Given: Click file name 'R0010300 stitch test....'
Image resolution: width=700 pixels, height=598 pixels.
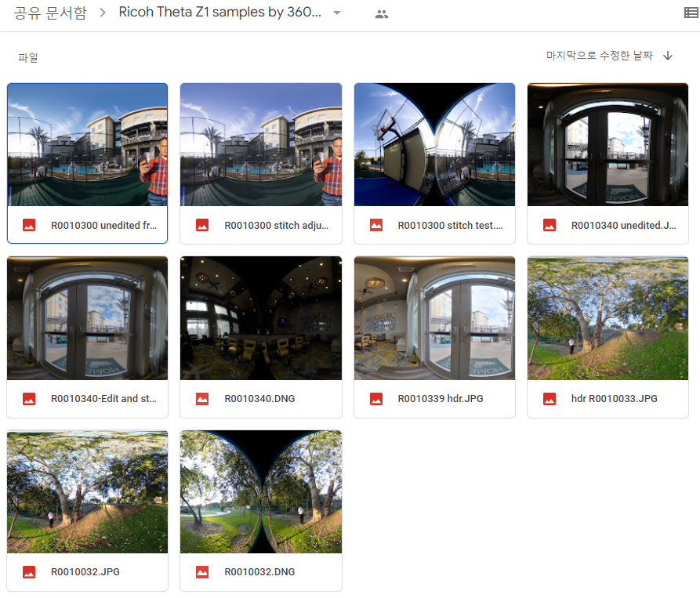Looking at the screenshot, I should (x=451, y=226).
